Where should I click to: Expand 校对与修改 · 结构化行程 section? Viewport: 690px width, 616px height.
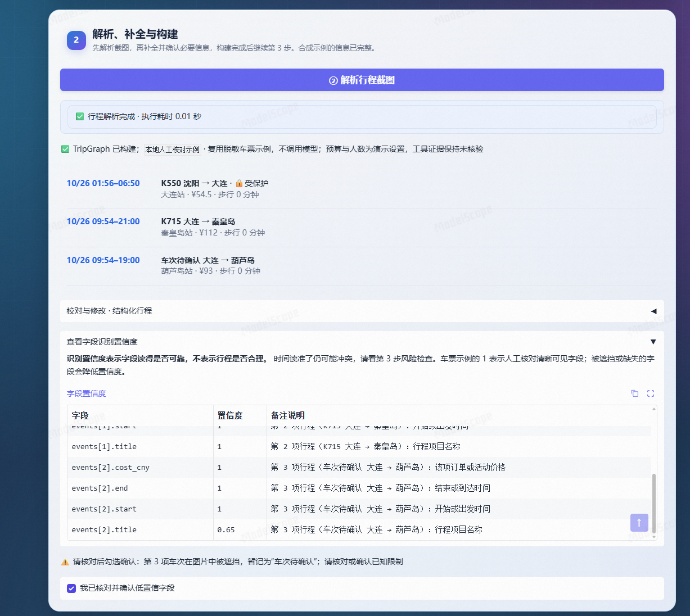pos(362,311)
